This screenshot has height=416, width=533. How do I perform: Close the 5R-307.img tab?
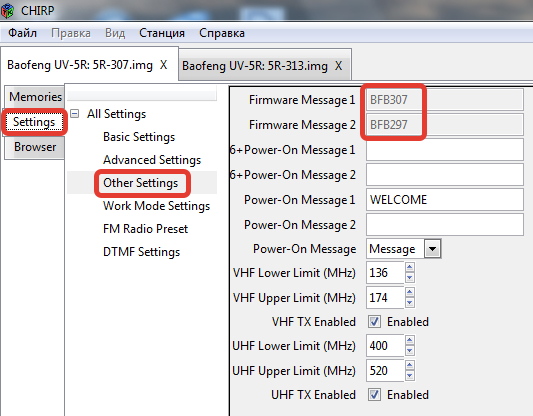click(164, 65)
